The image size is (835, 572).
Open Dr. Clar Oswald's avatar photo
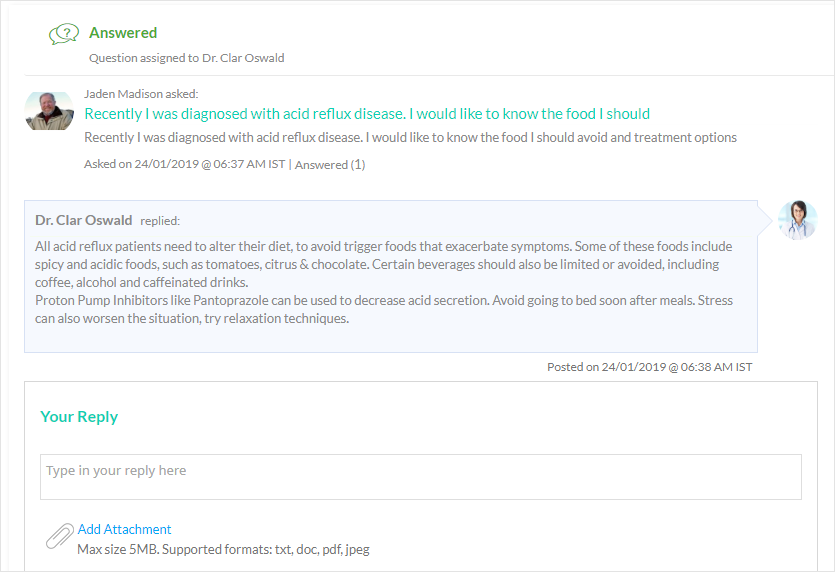pos(797,220)
